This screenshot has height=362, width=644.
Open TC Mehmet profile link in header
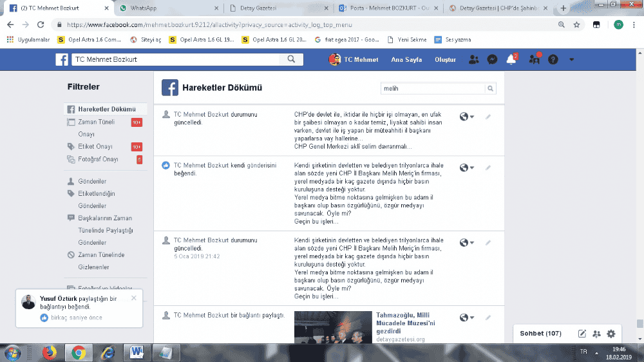tap(353, 59)
